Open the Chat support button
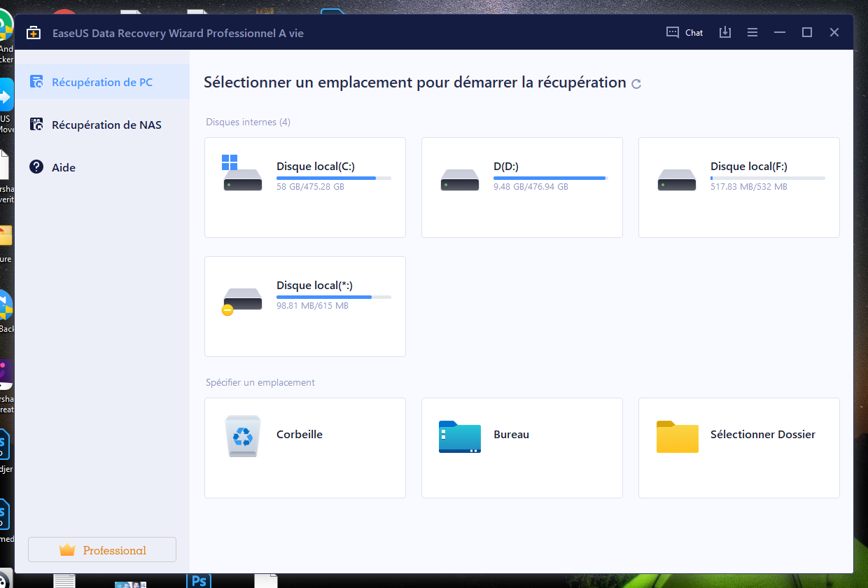This screenshot has width=868, height=588. tap(685, 32)
